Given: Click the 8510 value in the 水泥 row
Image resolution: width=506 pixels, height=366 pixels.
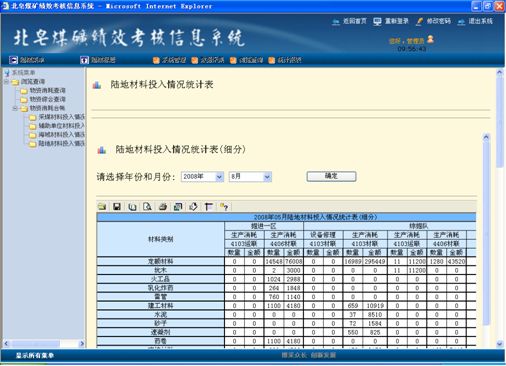Looking at the screenshot, I should click(375, 315).
